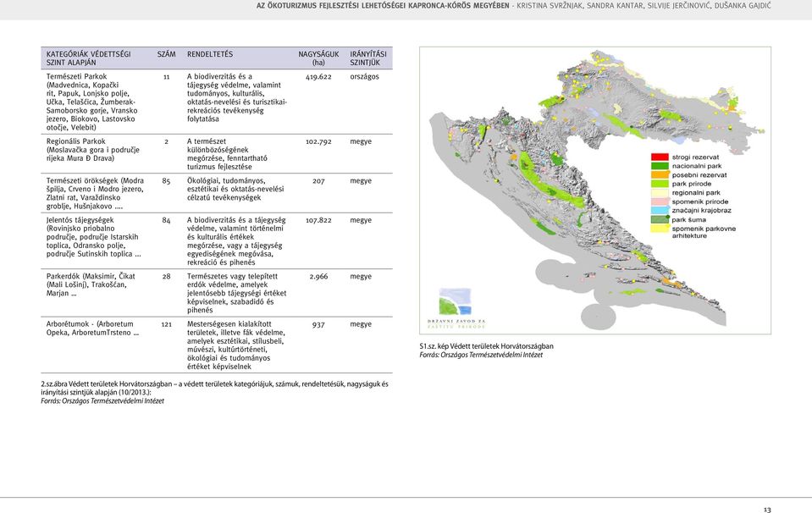Select the 'Regionális Parkok' category cell
The height and width of the screenshot is (513, 812).
pyautogui.click(x=93, y=150)
